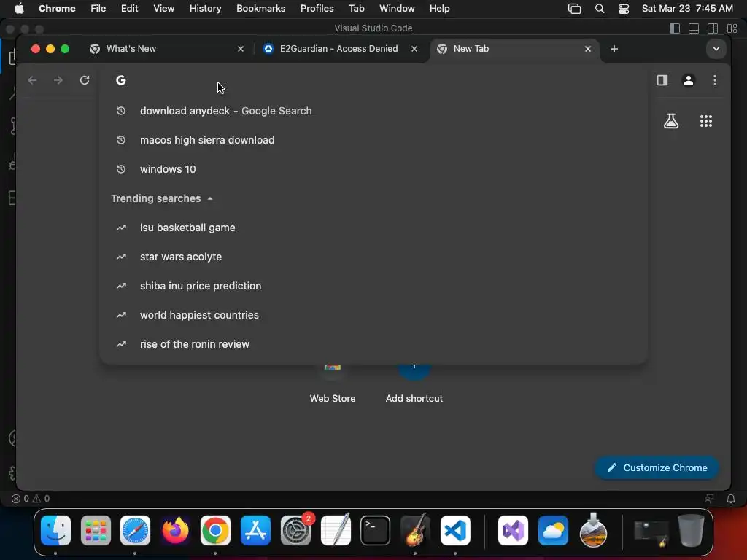Go forward with the right arrow icon
Viewport: 747px width, 560px height.
pyautogui.click(x=58, y=80)
